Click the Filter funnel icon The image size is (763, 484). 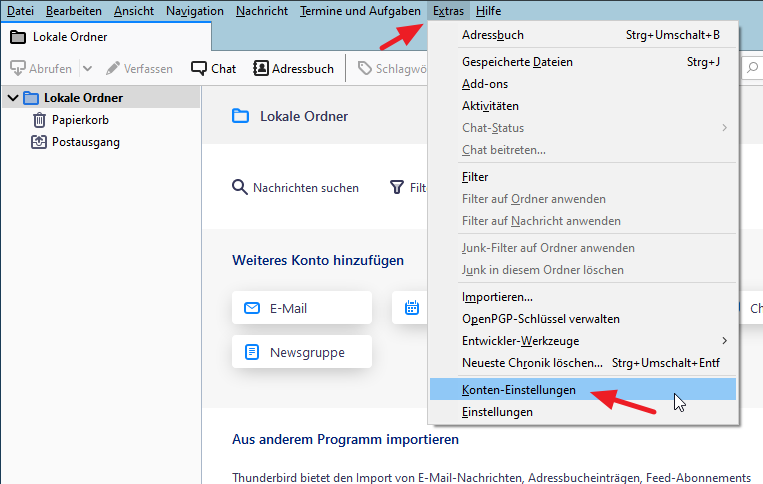click(397, 187)
